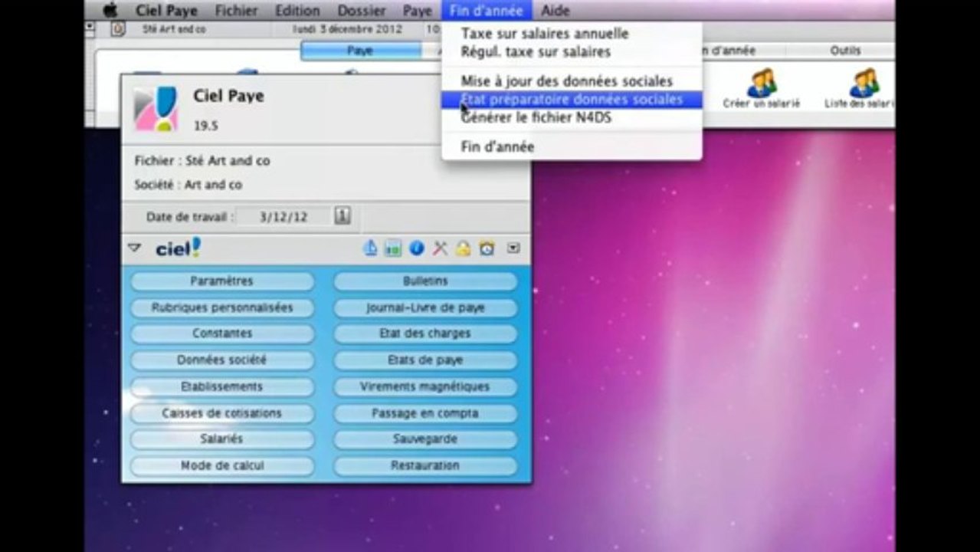Edit the Date de travail field
The height and width of the screenshot is (552, 980).
click(284, 217)
